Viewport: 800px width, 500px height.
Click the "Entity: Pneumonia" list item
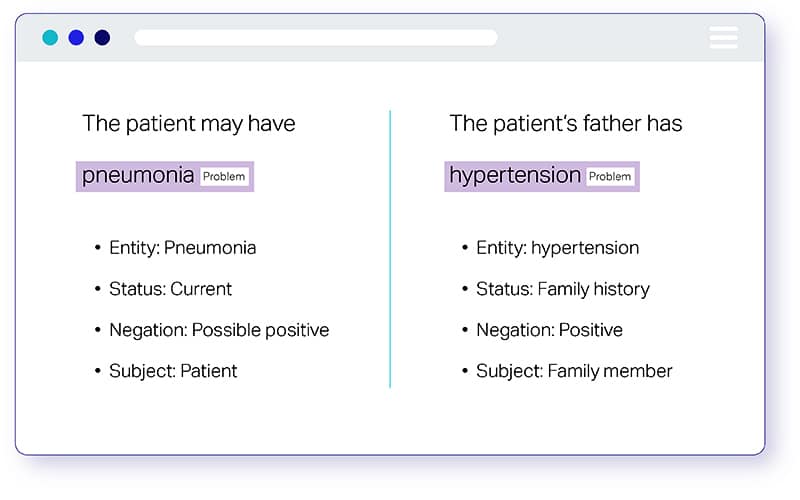tap(176, 248)
